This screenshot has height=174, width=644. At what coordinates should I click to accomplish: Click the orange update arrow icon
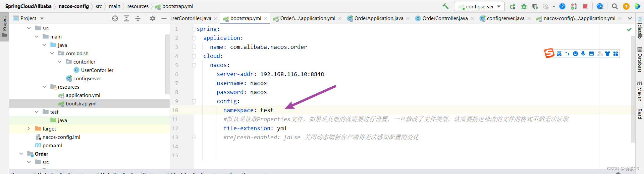coord(626,6)
